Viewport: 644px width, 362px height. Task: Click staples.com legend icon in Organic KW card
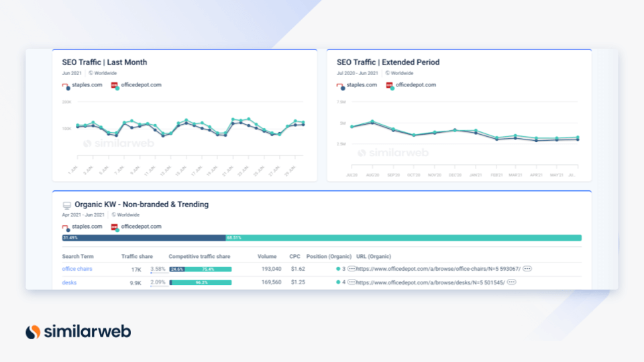66,227
